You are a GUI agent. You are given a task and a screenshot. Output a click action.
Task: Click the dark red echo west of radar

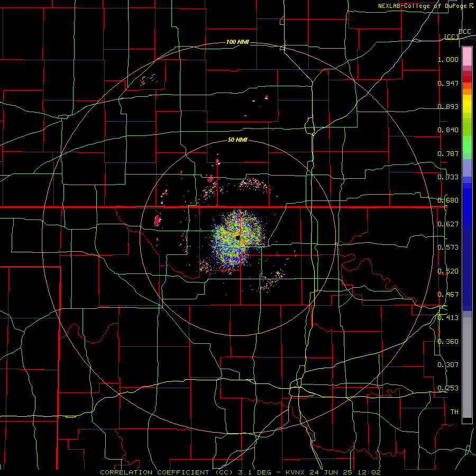tap(157, 221)
